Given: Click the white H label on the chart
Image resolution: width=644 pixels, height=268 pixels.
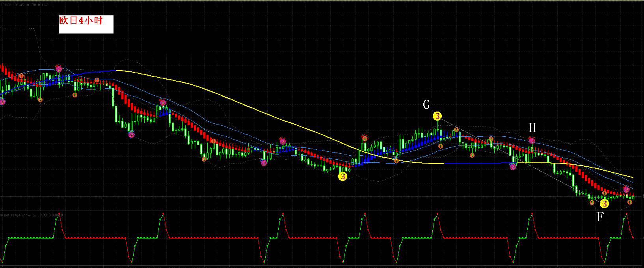Looking at the screenshot, I should point(532,127).
